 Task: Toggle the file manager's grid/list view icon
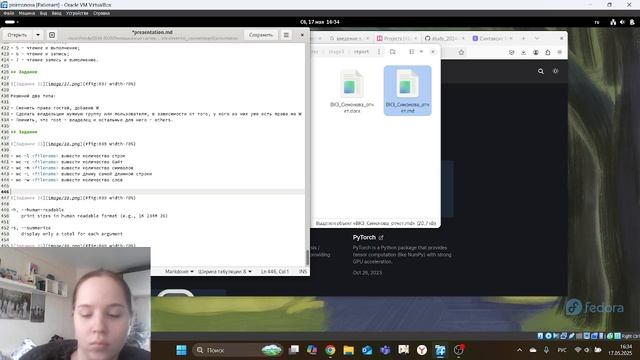(x=411, y=52)
